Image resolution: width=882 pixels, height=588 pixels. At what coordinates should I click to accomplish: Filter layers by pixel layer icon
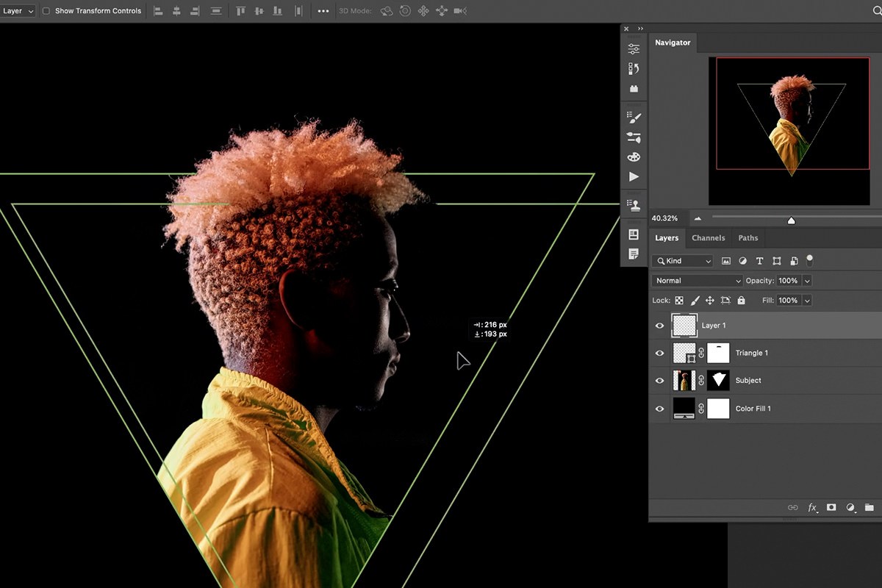[x=726, y=261]
